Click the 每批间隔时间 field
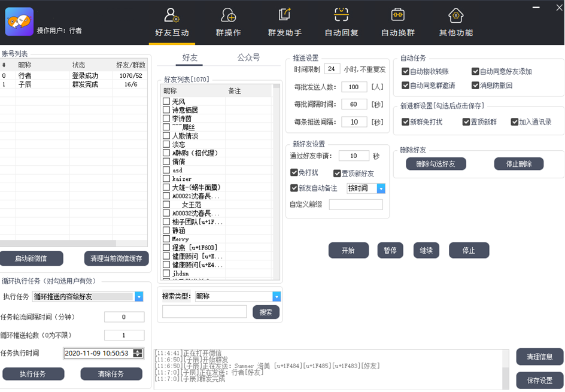 tap(354, 104)
